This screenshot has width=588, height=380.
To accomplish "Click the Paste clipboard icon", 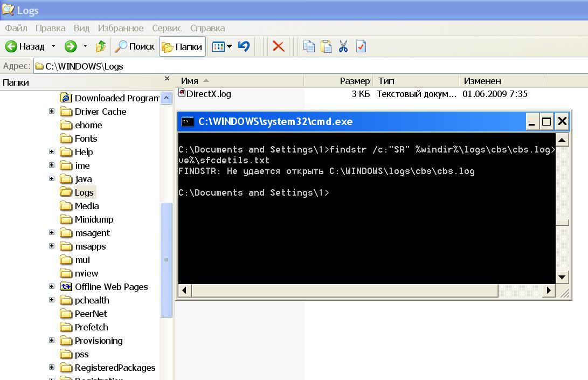I will [326, 47].
